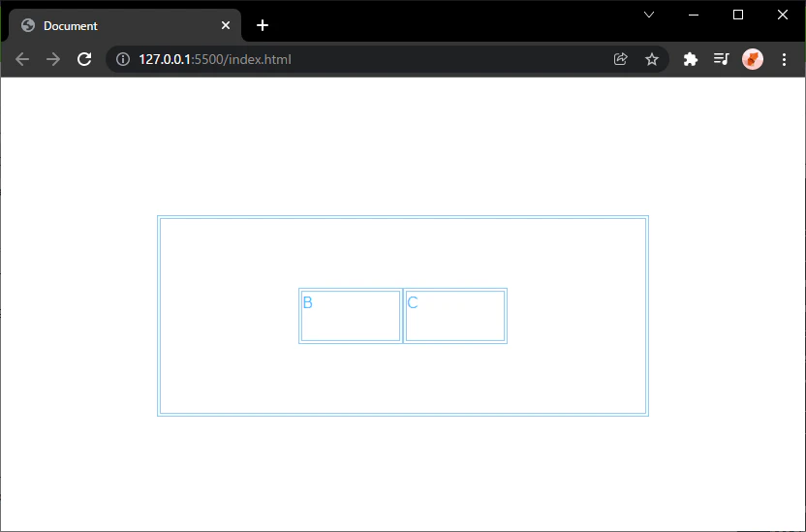Viewport: 806px width, 532px height.
Task: Maximize the browser window
Action: [738, 15]
